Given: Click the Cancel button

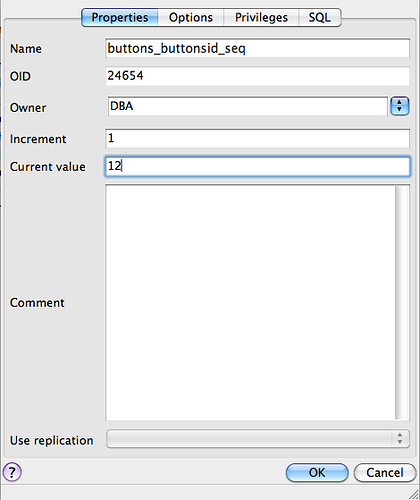Looking at the screenshot, I should (x=385, y=472).
